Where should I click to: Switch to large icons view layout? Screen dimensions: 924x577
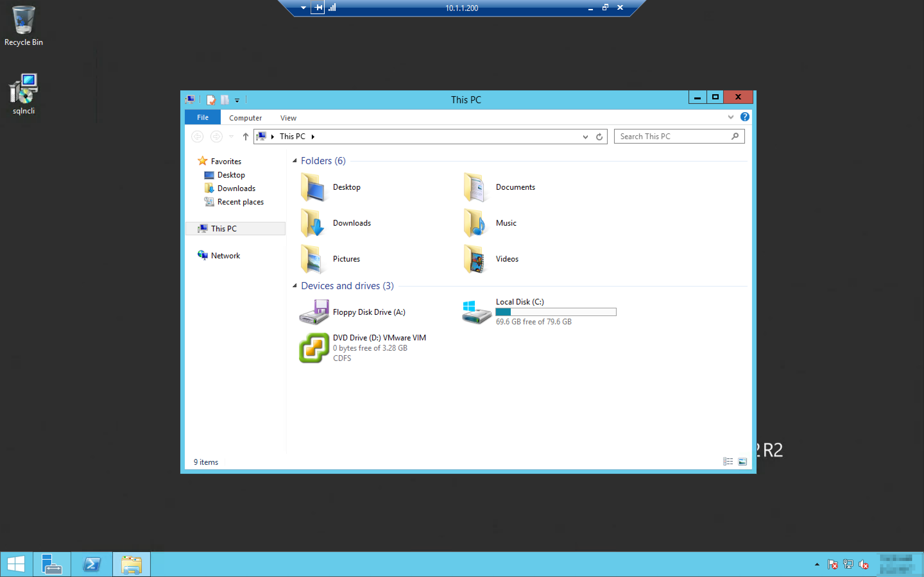742,462
